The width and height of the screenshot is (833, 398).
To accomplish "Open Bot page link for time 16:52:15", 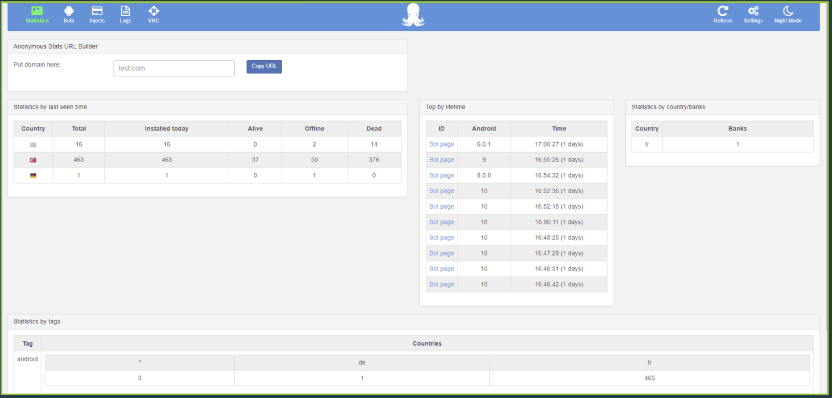I will [x=441, y=206].
